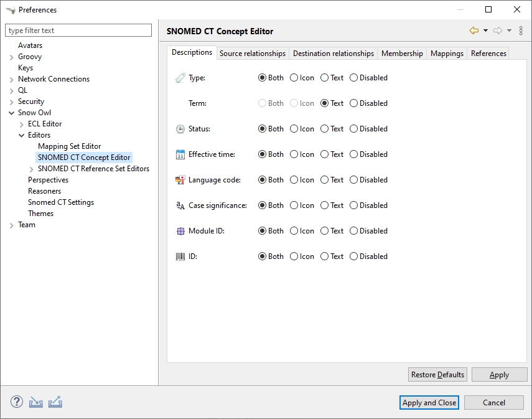Open the Mappings tab
Screen dimensions: 532x419
tap(447, 54)
